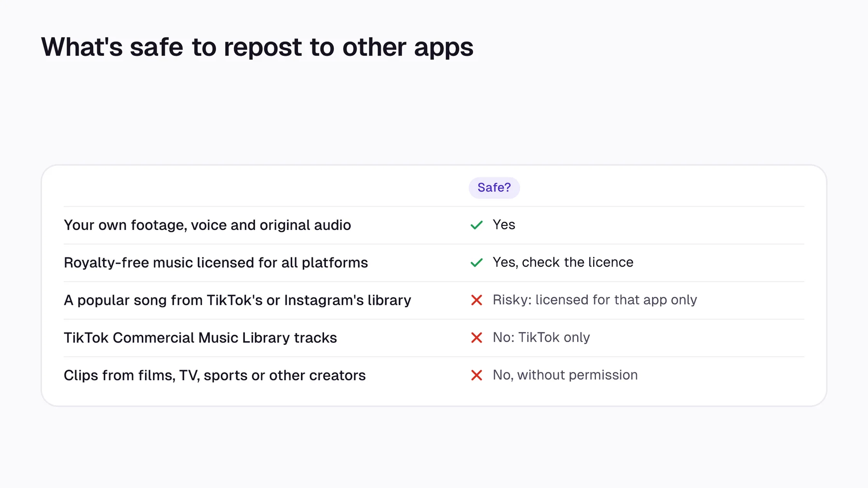Viewport: 868px width, 488px height.
Task: Select 'Royalty-free music licensed for all platforms'
Action: [x=216, y=263]
